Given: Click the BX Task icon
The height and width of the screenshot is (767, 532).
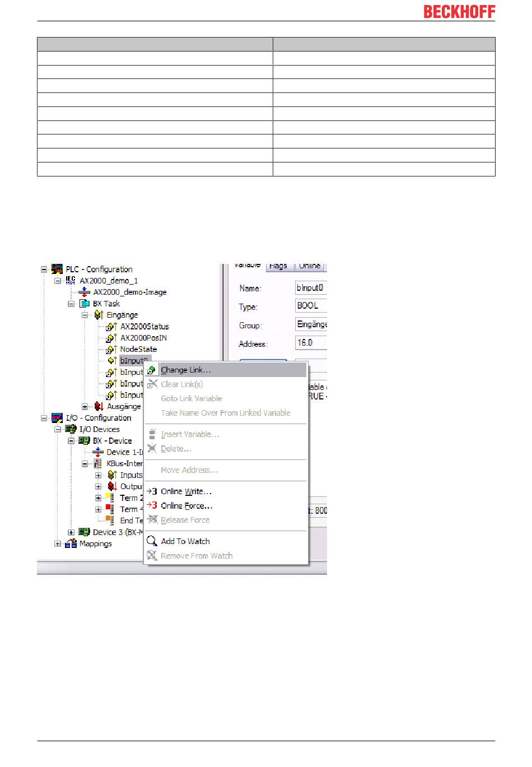Looking at the screenshot, I should coord(85,304).
